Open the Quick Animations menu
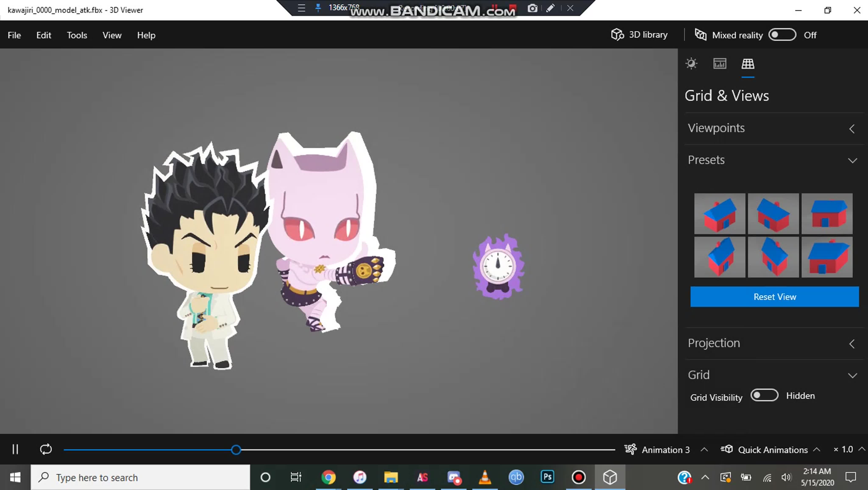Image resolution: width=868 pixels, height=490 pixels. click(770, 450)
